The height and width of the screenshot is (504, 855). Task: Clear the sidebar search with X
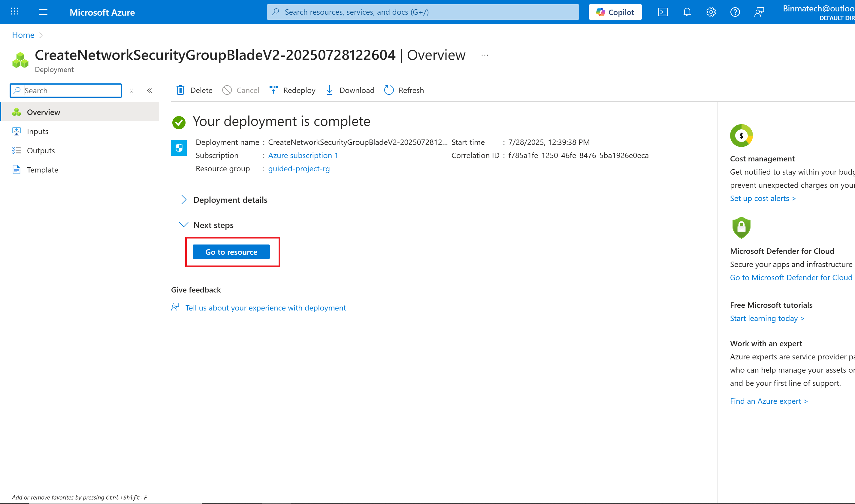131,91
